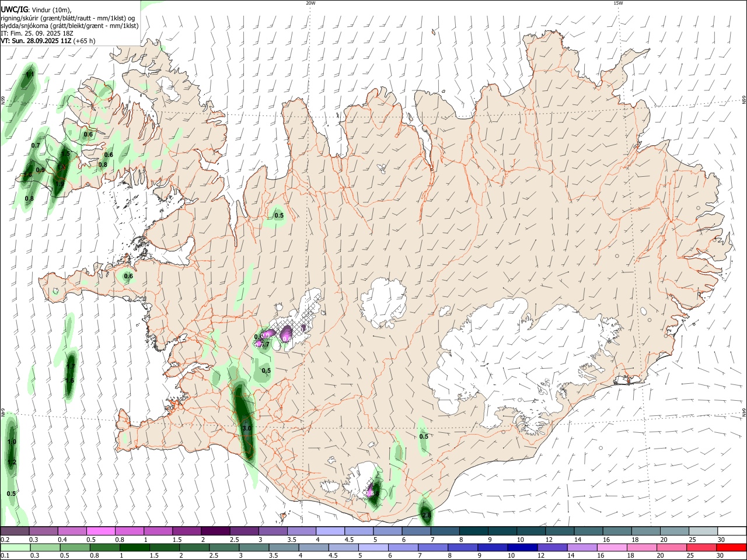Click the 0.1 label in the lower legend

pyautogui.click(x=5, y=556)
